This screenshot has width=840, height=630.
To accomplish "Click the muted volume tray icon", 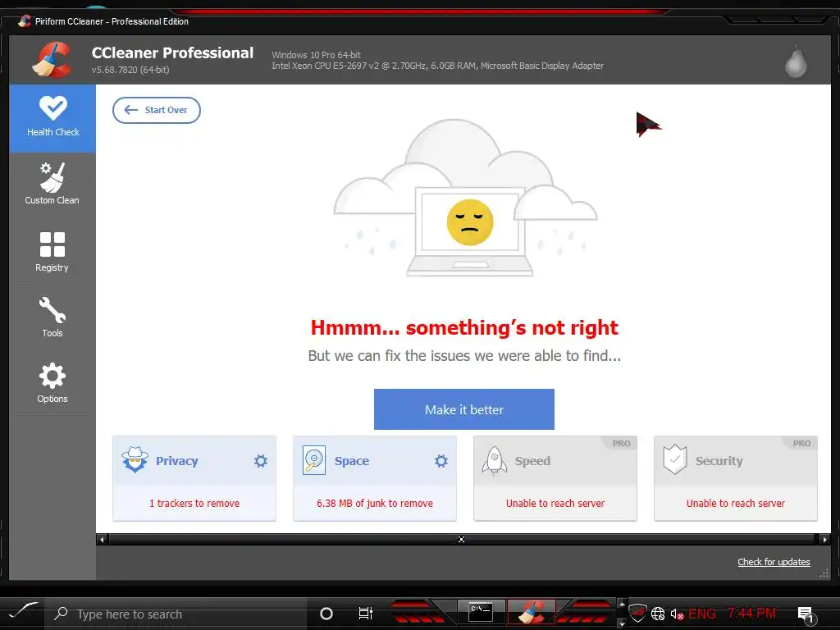I will 677,614.
